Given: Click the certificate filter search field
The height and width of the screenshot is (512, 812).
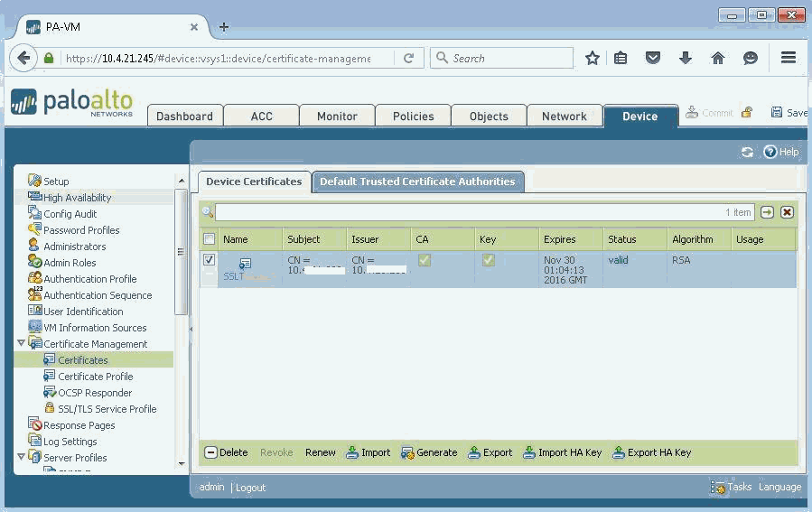Looking at the screenshot, I should point(470,212).
